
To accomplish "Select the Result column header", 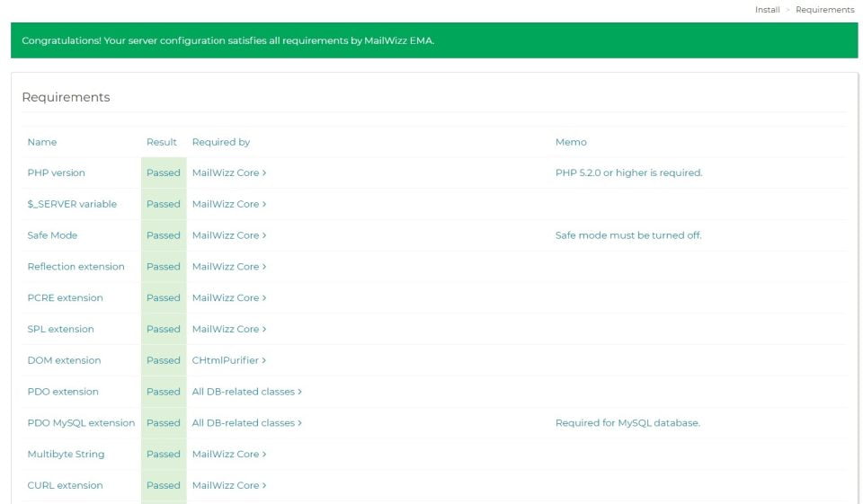I will [161, 142].
